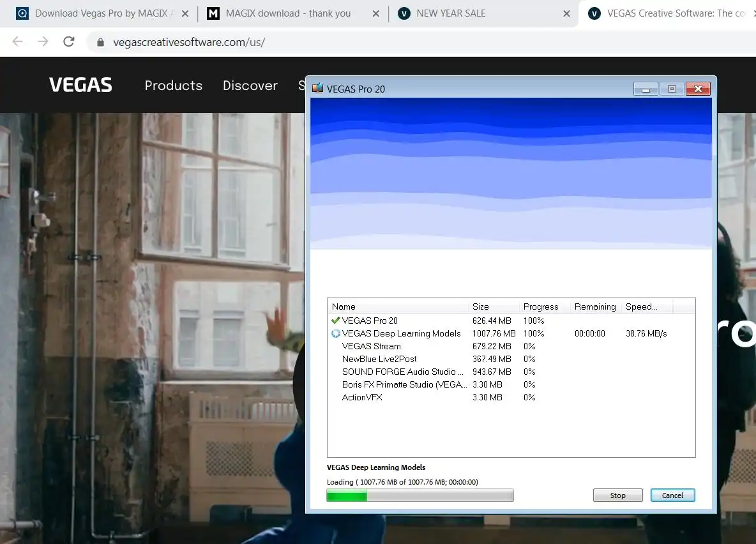
Task: Sort by the Name column header
Action: [398, 306]
